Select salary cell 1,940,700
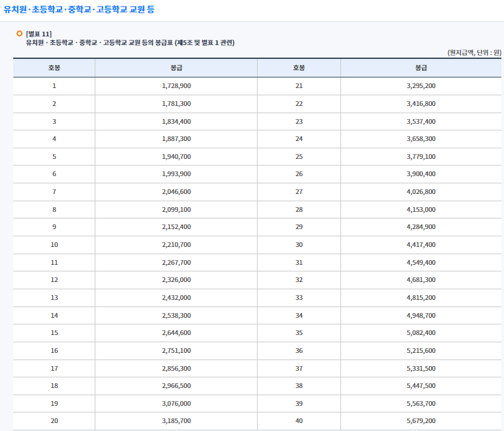Image resolution: width=504 pixels, height=431 pixels. click(x=176, y=156)
